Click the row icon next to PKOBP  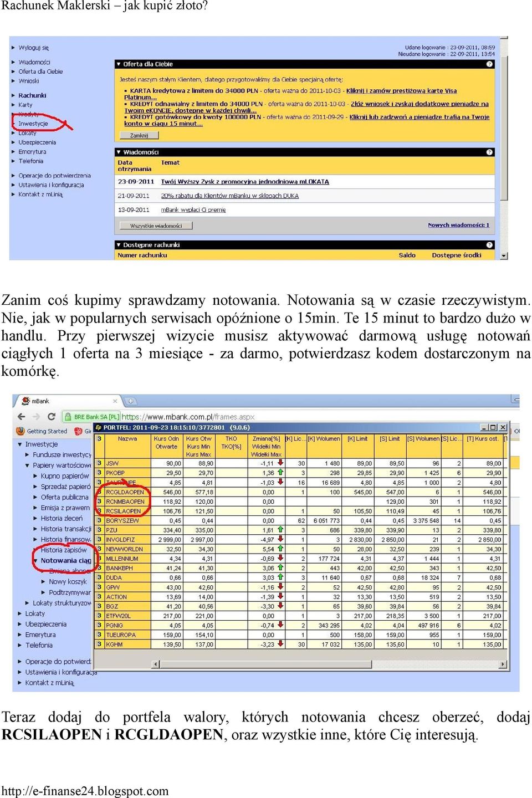[x=100, y=473]
